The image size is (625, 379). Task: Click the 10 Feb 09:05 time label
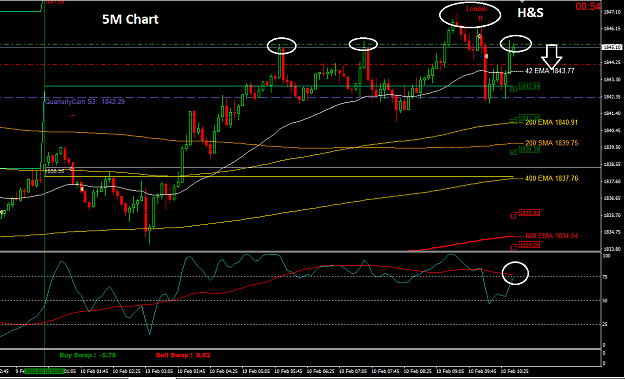451,371
